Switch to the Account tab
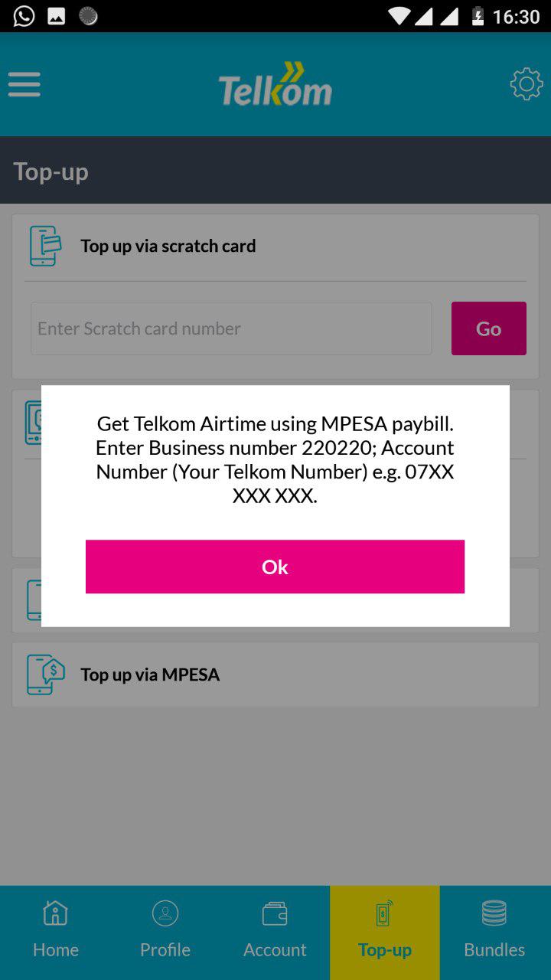This screenshot has height=980, width=551. [275, 933]
